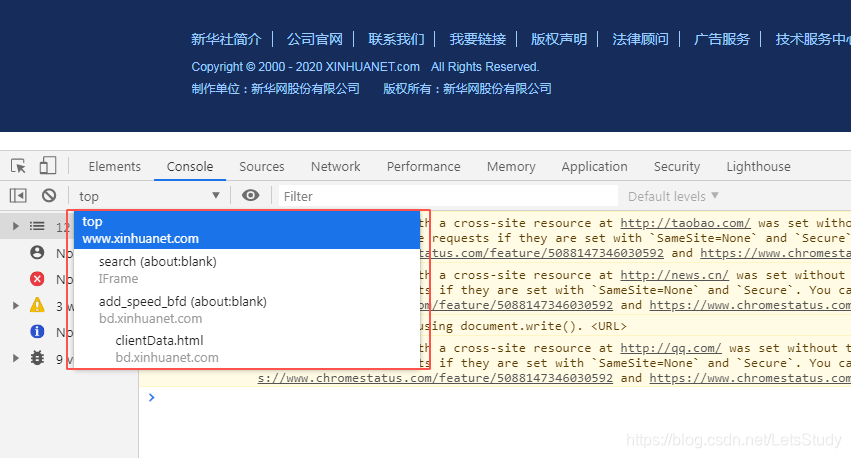Select the verbose bug icon
The width and height of the screenshot is (851, 458).
(x=37, y=358)
